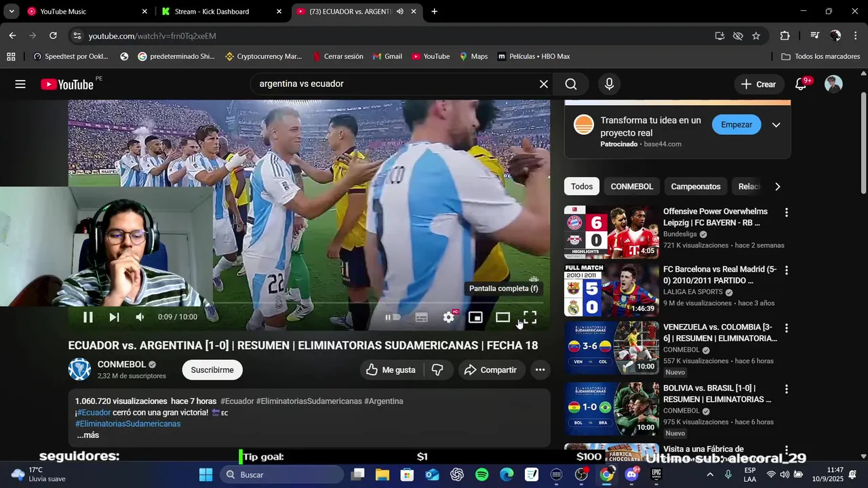Clear the search box text
The width and height of the screenshot is (868, 488).
543,84
